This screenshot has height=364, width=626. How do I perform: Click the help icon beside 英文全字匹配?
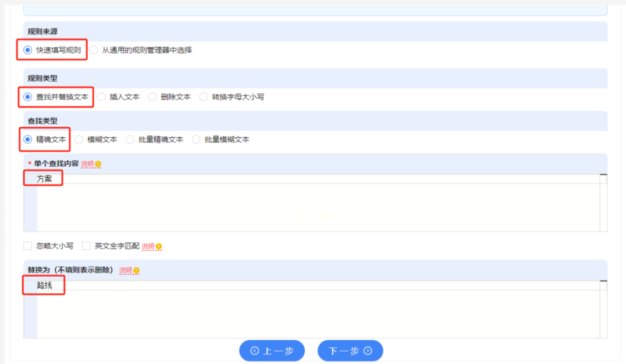(x=159, y=246)
